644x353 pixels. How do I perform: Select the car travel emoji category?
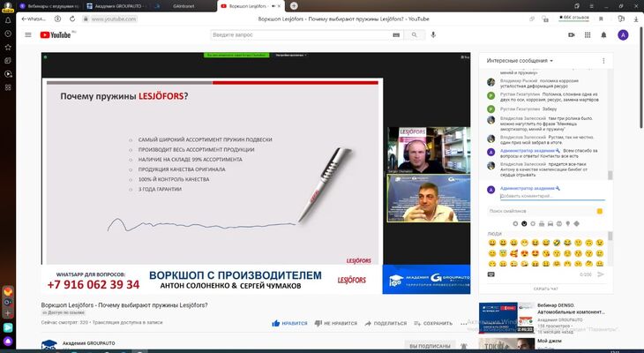point(550,223)
